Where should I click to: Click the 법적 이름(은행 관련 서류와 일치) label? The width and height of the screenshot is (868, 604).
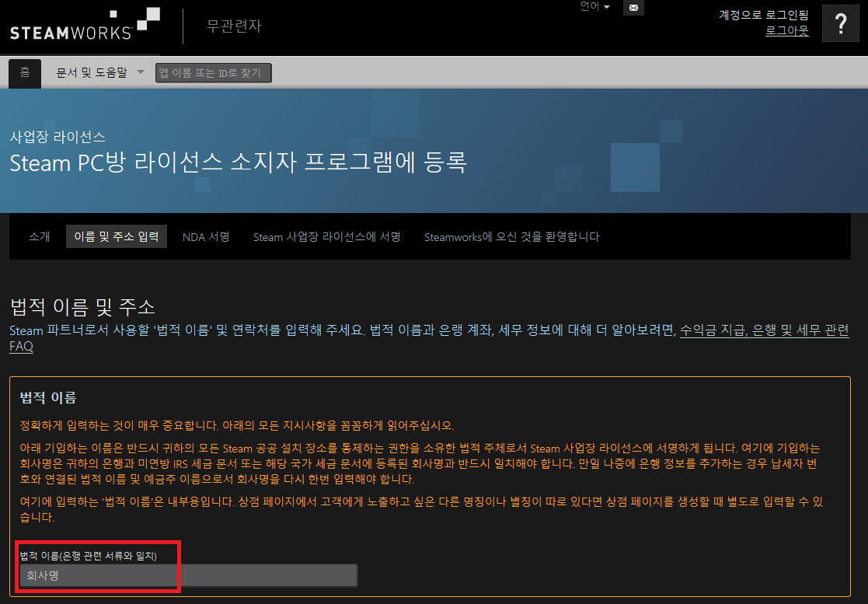coord(88,556)
